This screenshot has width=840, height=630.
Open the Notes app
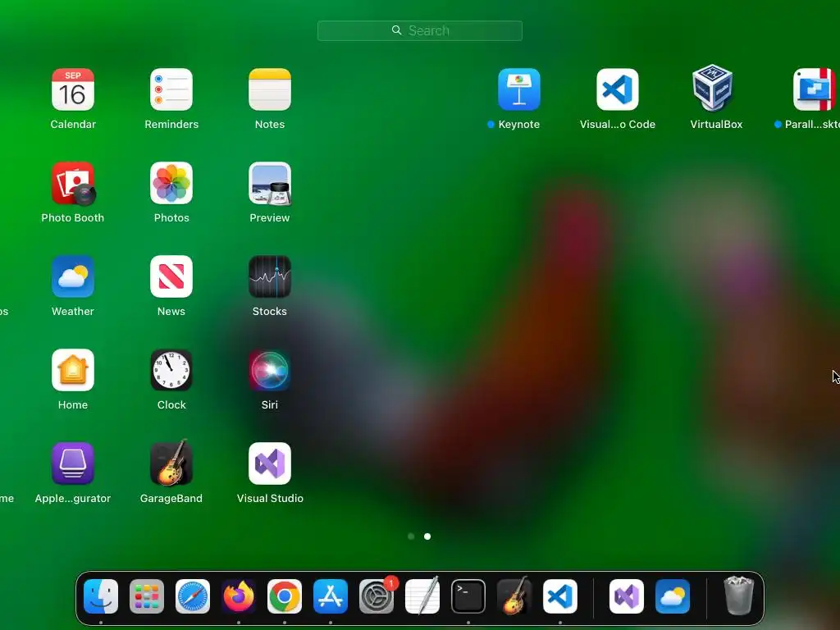point(270,89)
